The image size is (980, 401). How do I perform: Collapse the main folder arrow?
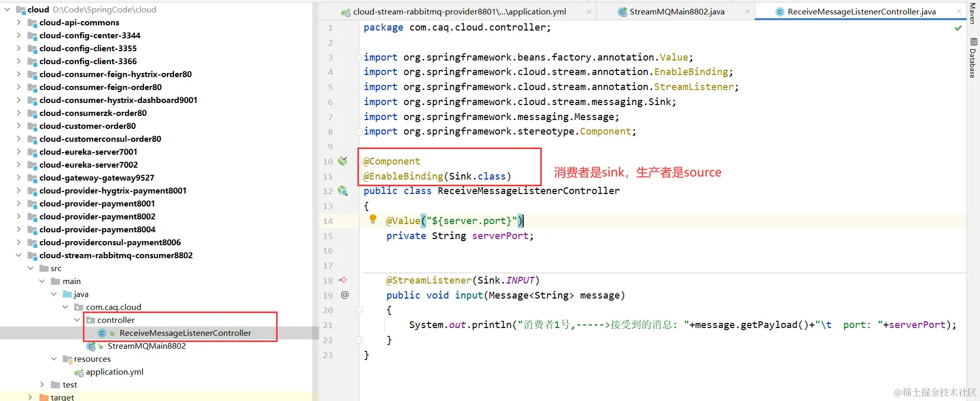point(42,281)
